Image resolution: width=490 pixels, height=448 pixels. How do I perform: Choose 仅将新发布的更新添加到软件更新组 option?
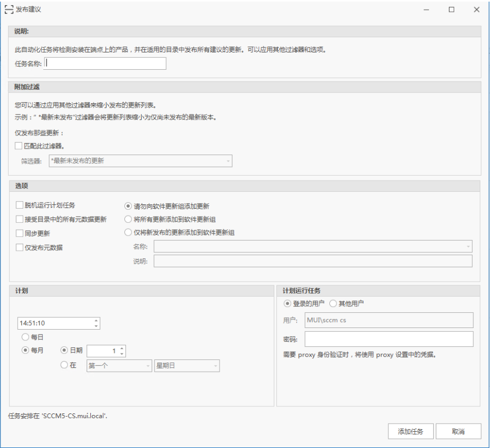click(128, 232)
